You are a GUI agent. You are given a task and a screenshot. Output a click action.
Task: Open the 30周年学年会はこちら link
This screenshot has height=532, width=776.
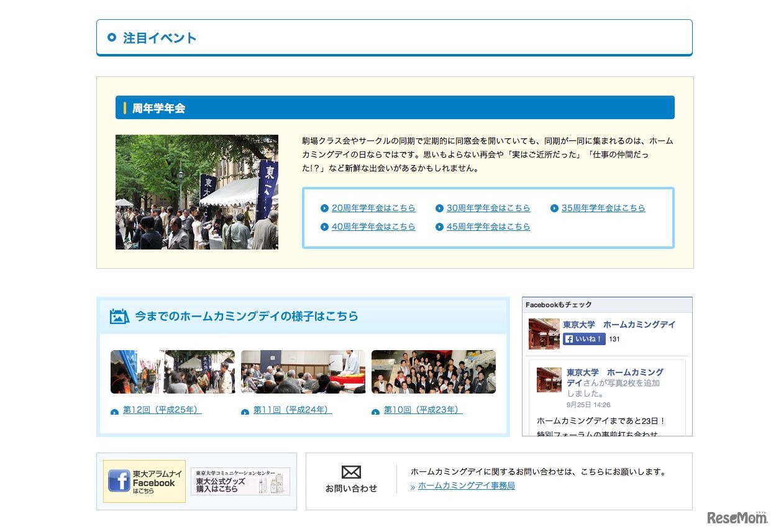click(488, 208)
